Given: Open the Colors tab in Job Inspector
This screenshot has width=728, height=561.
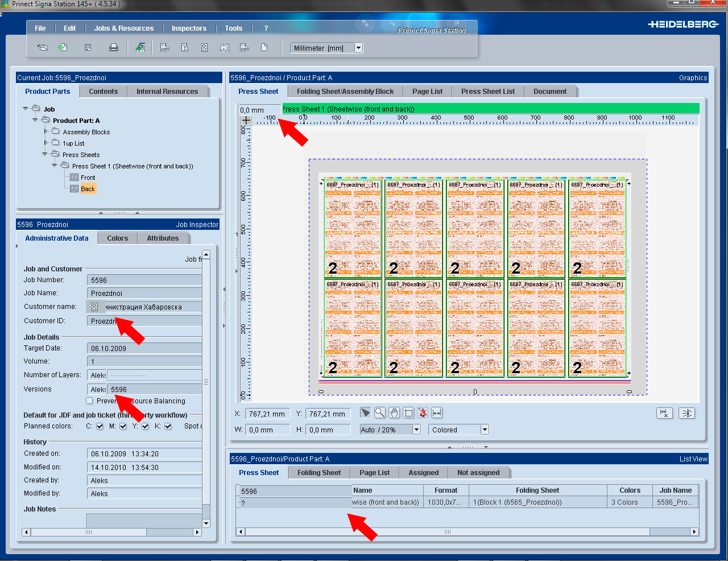Looking at the screenshot, I should coord(118,238).
